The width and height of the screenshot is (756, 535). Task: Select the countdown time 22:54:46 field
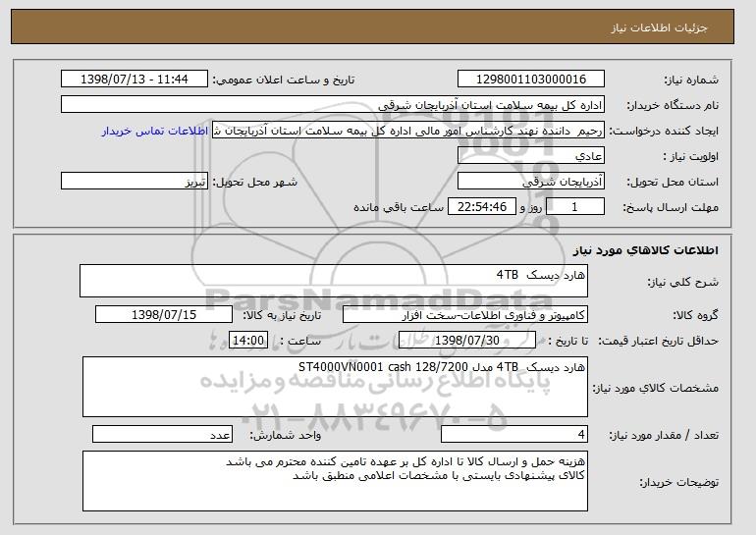[x=482, y=207]
